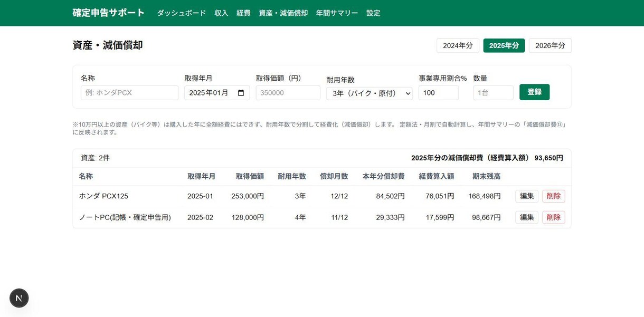Screen dimensions: 644x317
Task: Focus the 数量 input field
Action: pos(493,93)
